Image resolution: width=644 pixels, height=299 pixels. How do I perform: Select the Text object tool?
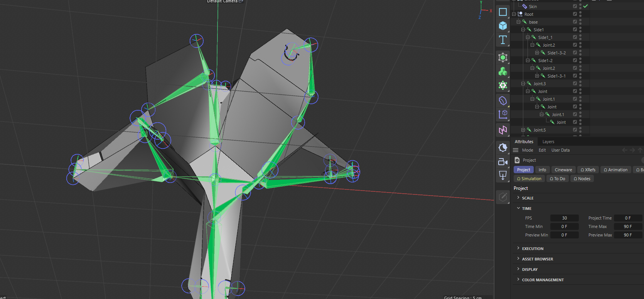coord(503,40)
